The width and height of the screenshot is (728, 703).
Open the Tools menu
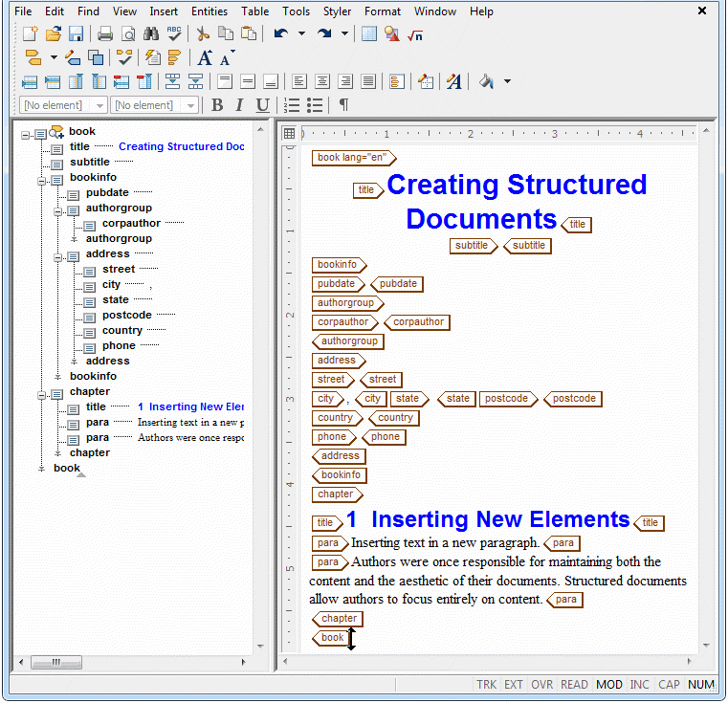(297, 11)
